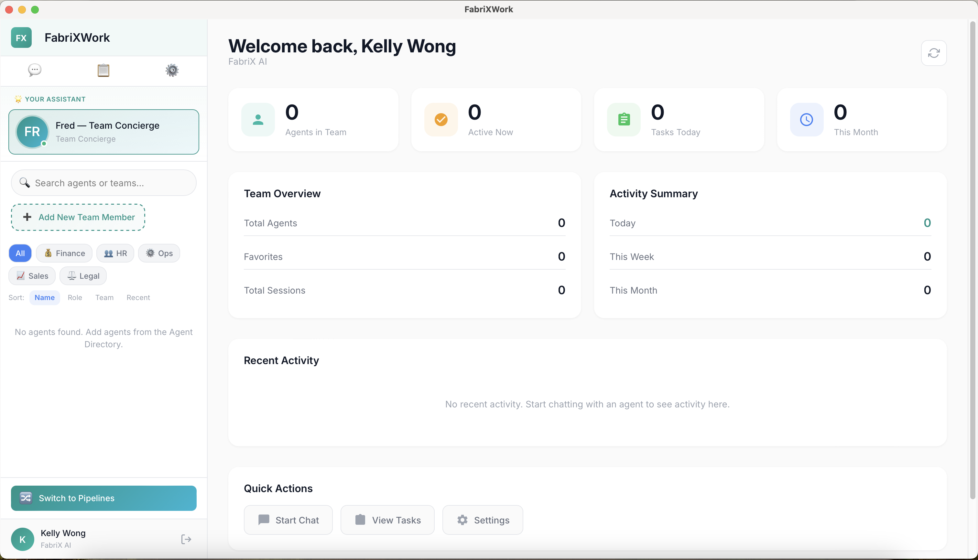The width and height of the screenshot is (978, 560).
Task: Select the All filter chip
Action: click(x=20, y=253)
